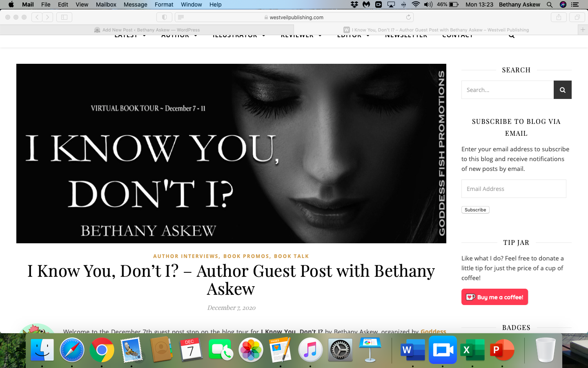This screenshot has height=368, width=588.
Task: Submit the sidebar search button
Action: click(x=562, y=90)
